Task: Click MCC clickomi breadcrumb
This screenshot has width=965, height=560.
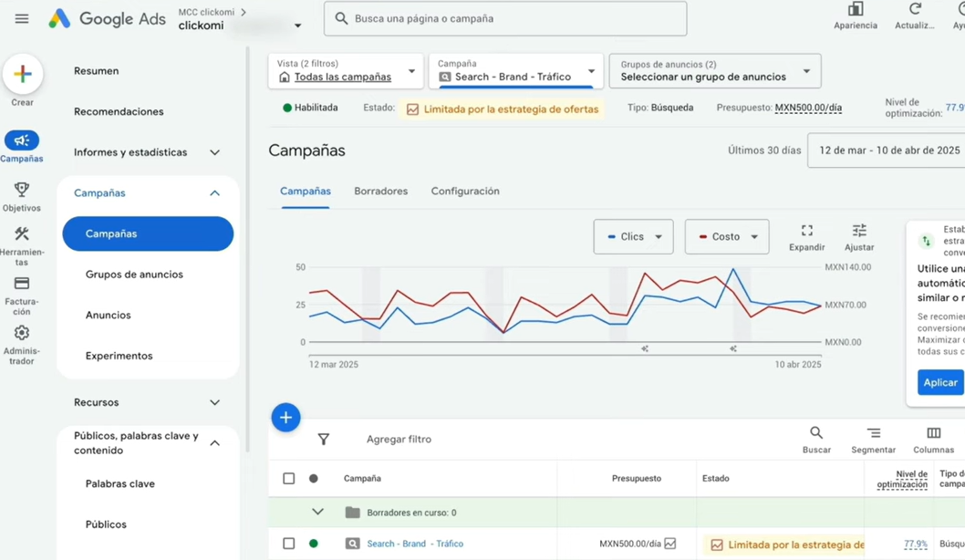Action: click(206, 12)
